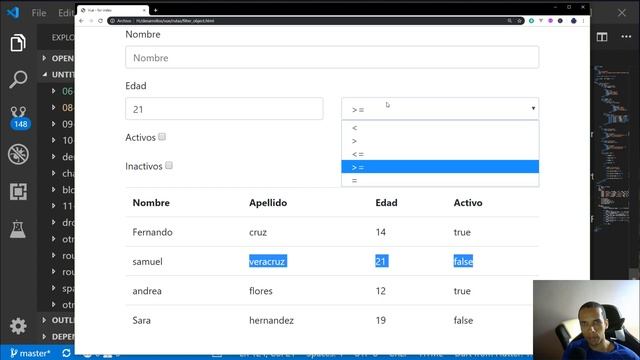Image resolution: width=640 pixels, height=360 pixels.
Task: Click the andrea table cell
Action: pos(147,291)
